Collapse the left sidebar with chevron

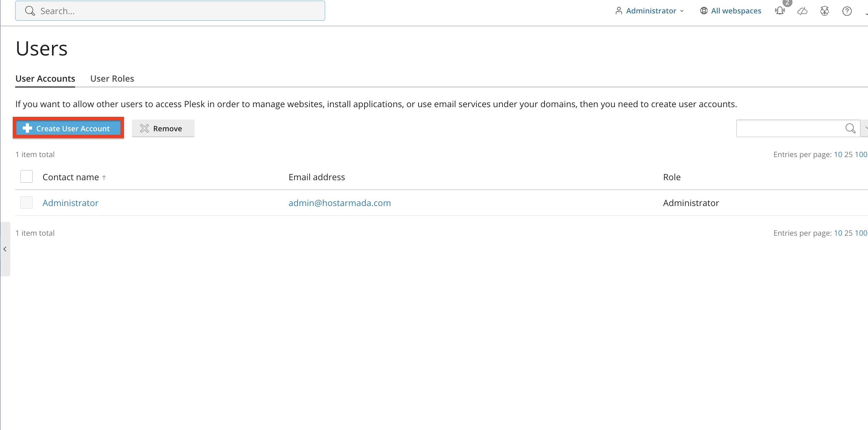point(5,249)
